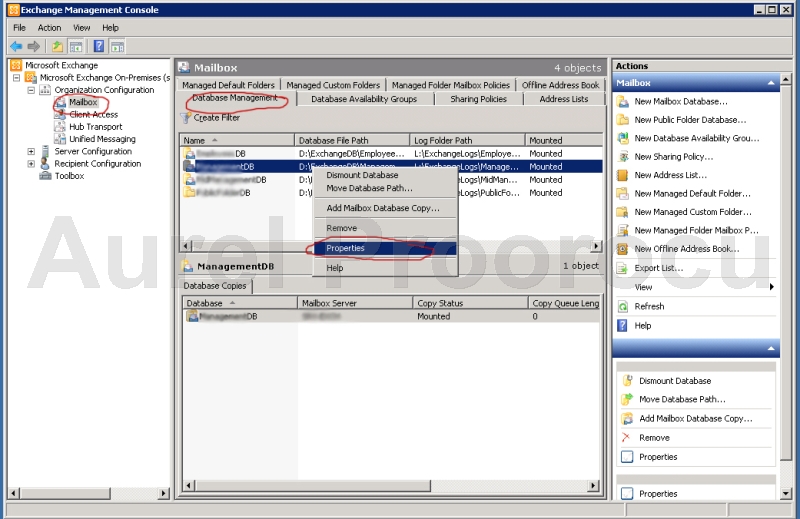This screenshot has height=519, width=800.
Task: Click New Database Availability Group icon
Action: (x=622, y=138)
